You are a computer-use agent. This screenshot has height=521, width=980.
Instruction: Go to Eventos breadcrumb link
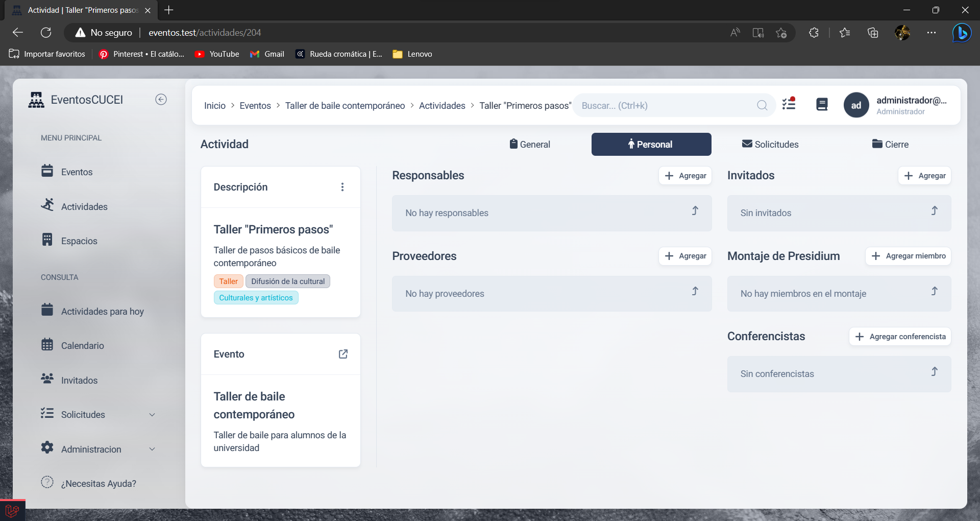click(255, 106)
